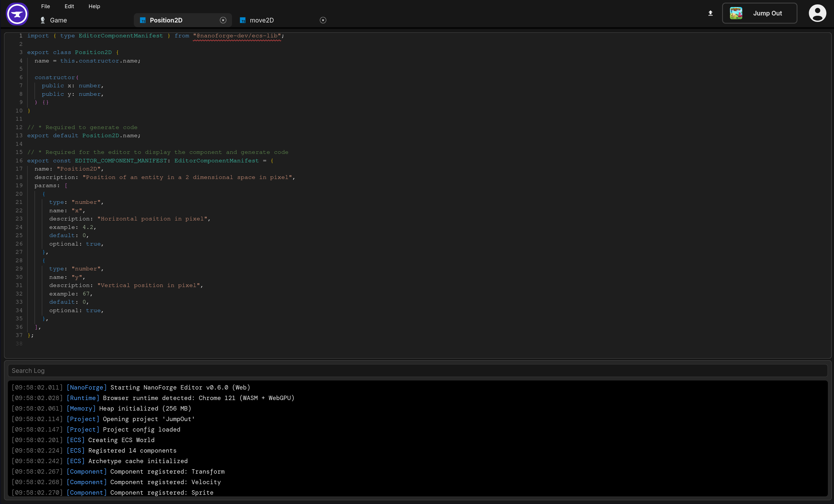834x504 pixels.
Task: Focus the Search Log input field
Action: 418,371
